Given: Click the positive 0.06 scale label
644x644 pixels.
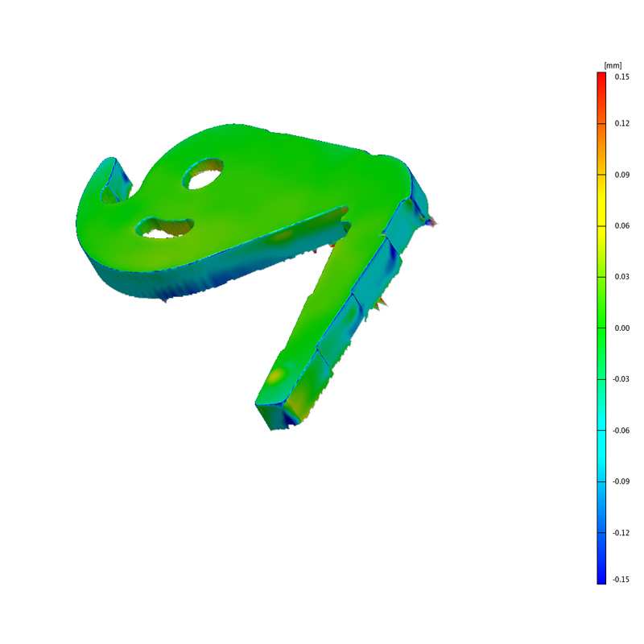Looking at the screenshot, I should click(621, 225).
